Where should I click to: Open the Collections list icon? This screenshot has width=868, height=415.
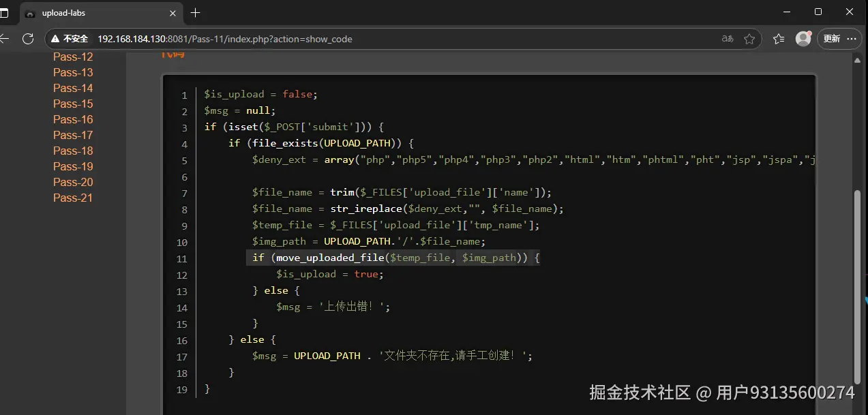coord(777,39)
